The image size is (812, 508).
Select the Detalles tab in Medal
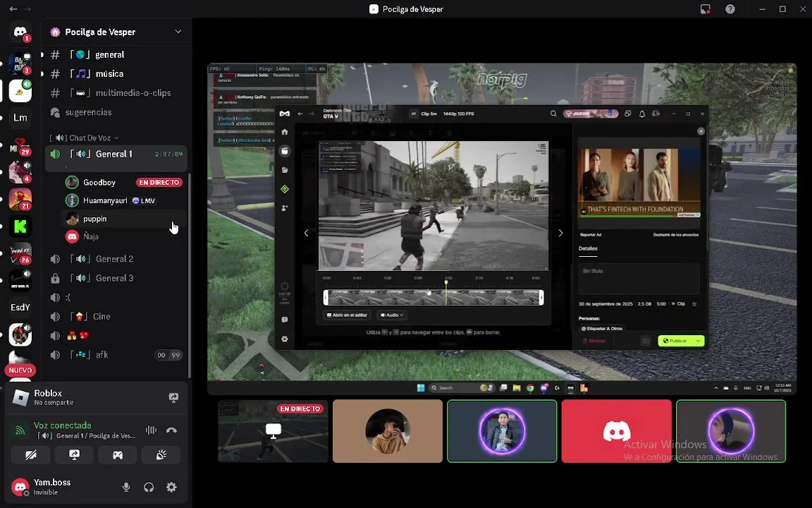pyautogui.click(x=588, y=249)
